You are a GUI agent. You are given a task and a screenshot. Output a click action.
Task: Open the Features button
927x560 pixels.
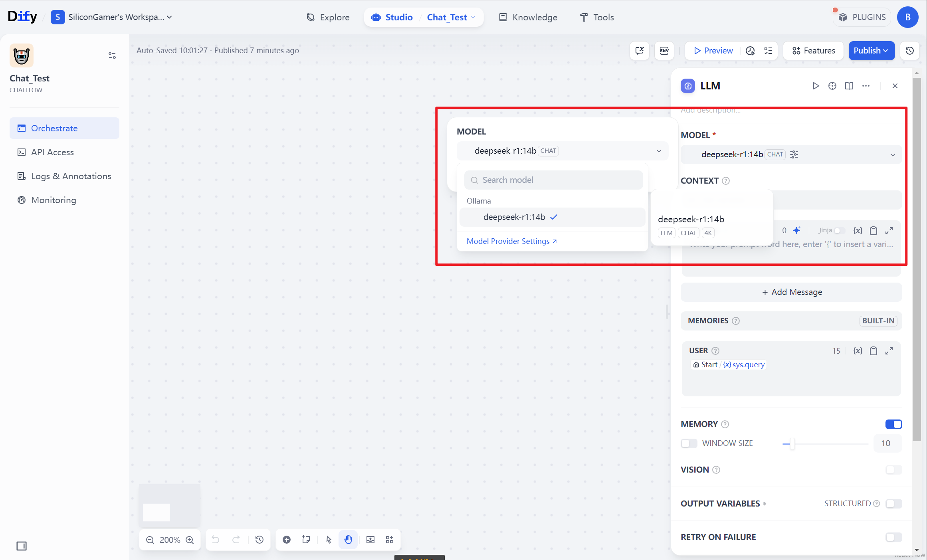point(814,51)
